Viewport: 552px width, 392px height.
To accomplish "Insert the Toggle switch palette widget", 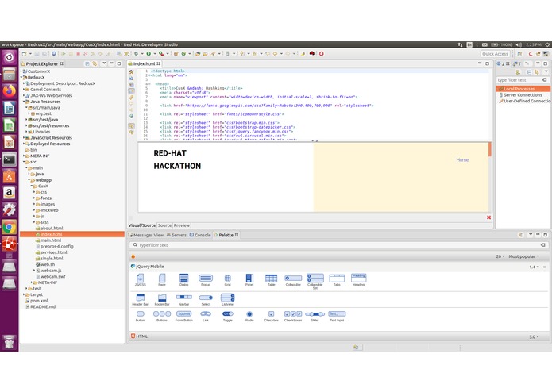I will [x=227, y=316].
